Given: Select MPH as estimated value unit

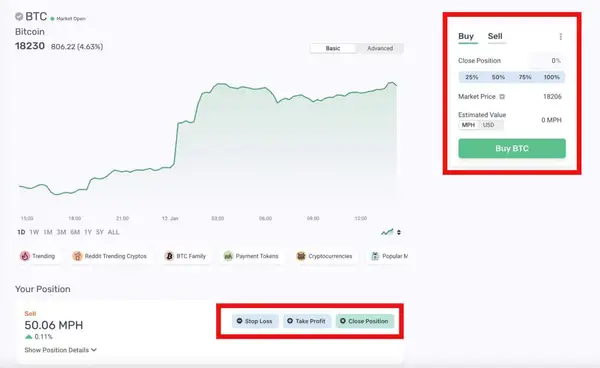Looking at the screenshot, I should pyautogui.click(x=468, y=125).
